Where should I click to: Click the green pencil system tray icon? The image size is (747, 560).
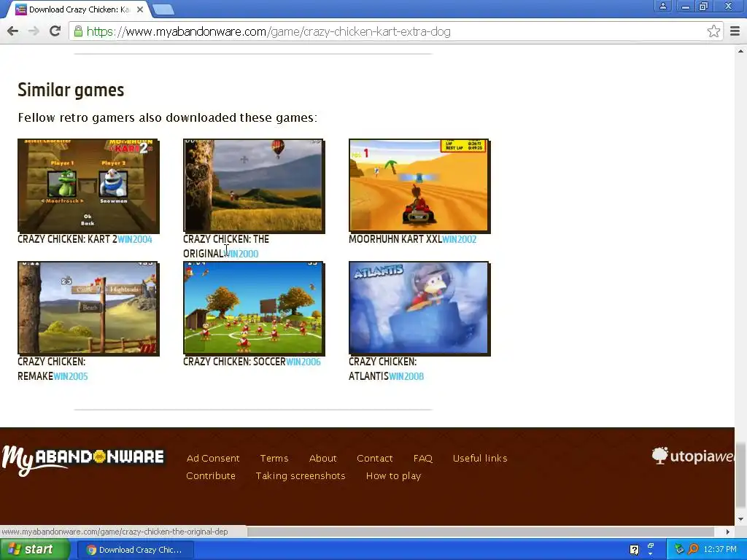point(679,550)
